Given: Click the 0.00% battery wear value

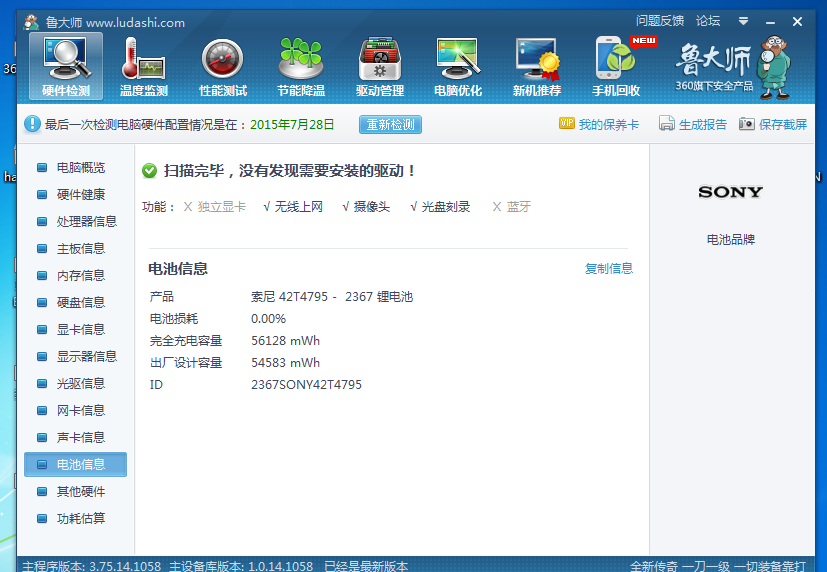Looking at the screenshot, I should (x=268, y=319).
